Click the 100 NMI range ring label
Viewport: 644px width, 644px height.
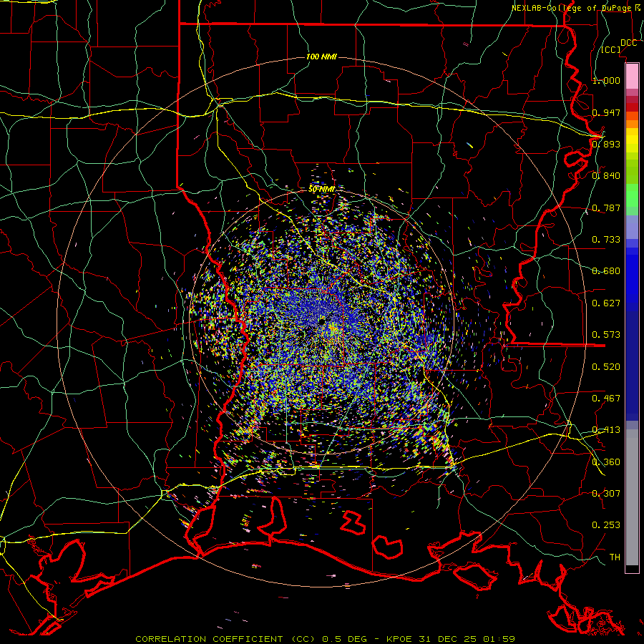321,57
